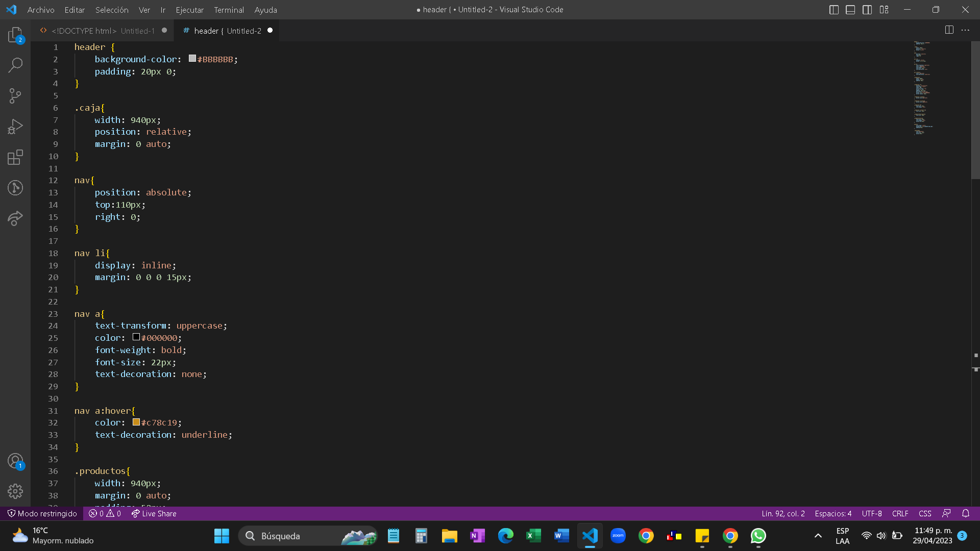
Task: Open the Archivo menu
Action: [x=41, y=10]
